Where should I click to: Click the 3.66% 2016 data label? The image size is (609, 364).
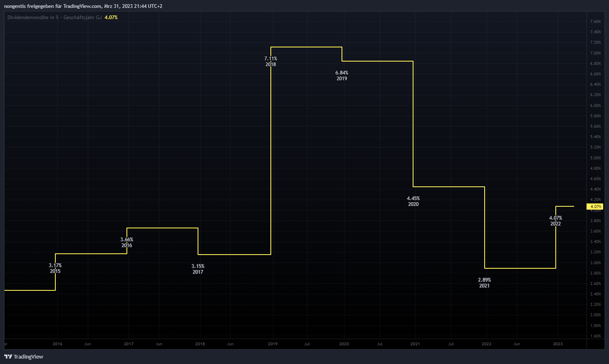(x=127, y=243)
